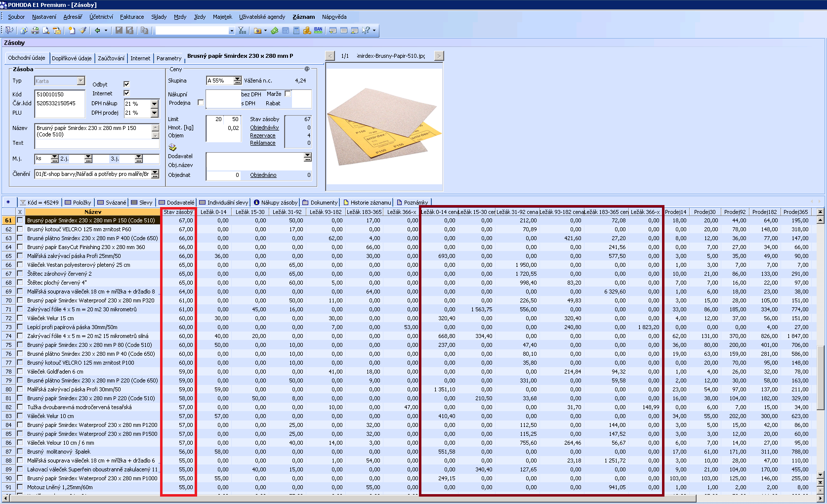Click the second calculator toolbar icon
827x504 pixels.
click(x=296, y=30)
